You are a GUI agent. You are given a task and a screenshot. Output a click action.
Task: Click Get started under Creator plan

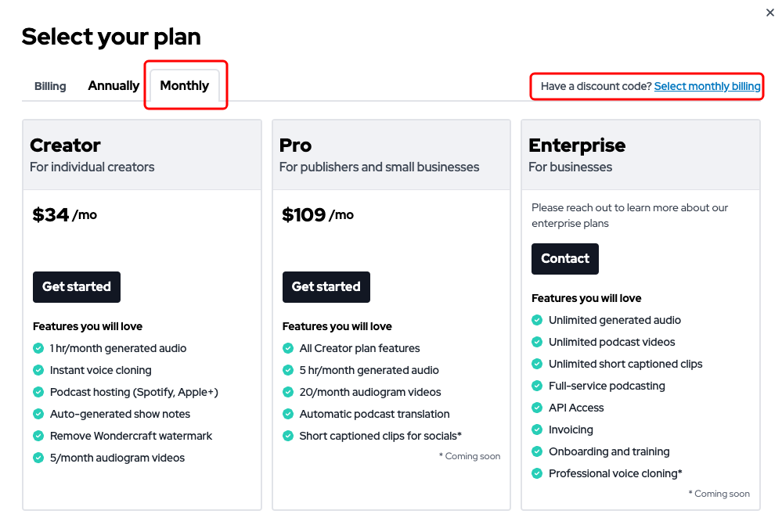click(x=77, y=287)
